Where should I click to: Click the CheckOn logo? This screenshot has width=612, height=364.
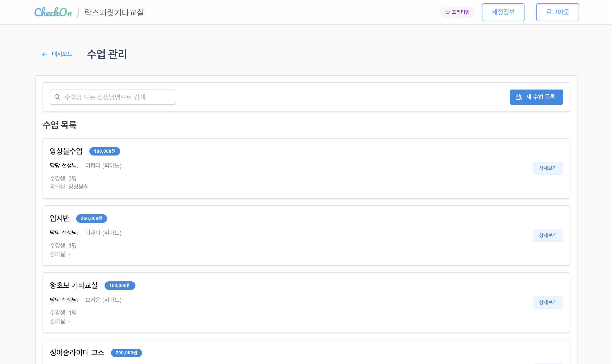coord(53,12)
